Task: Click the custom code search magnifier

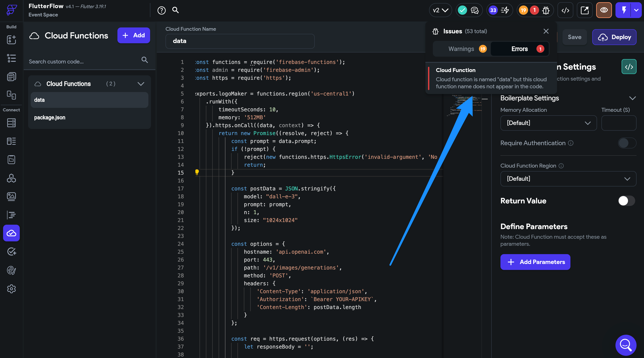Action: pos(144,60)
